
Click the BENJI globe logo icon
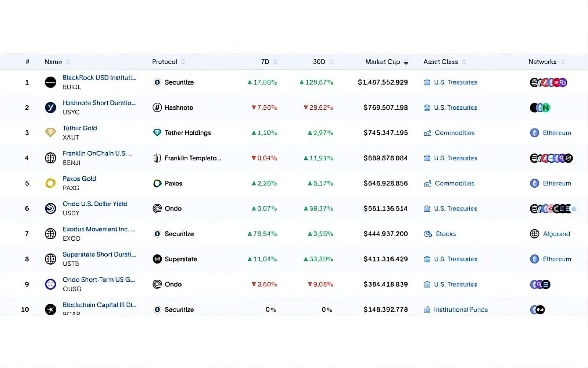[x=50, y=158]
